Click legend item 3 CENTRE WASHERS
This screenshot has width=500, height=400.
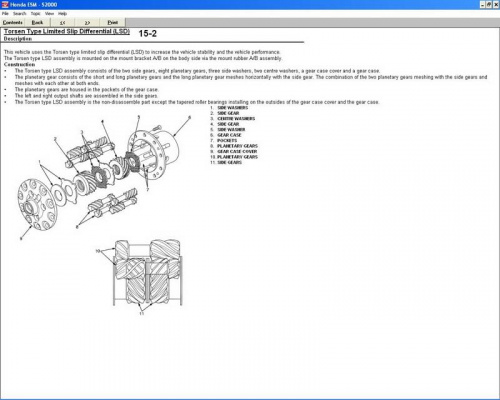[x=232, y=119]
